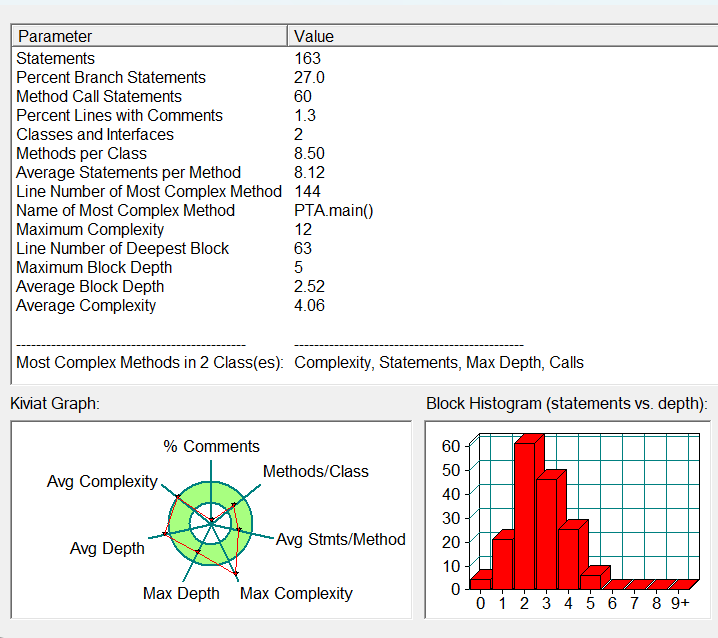Click Complexity, Statements, Max Depth, Calls text
The height and width of the screenshot is (638, 718).
[439, 363]
